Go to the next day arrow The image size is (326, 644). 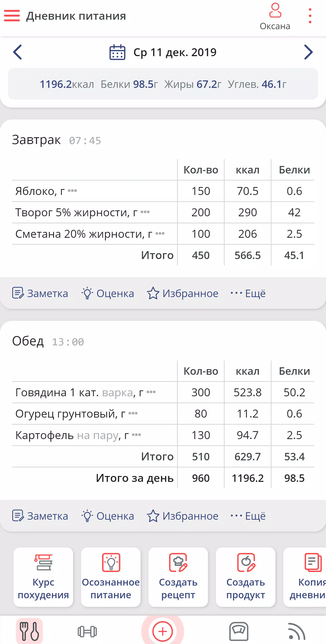[x=308, y=52]
